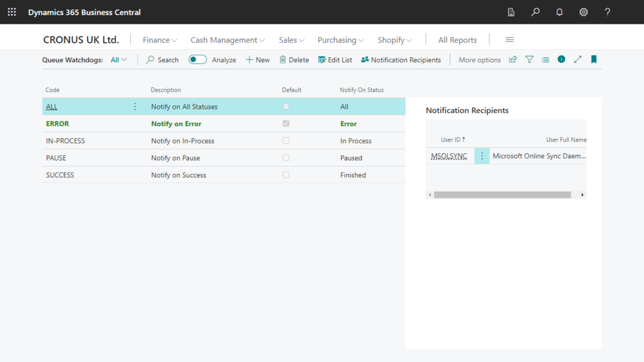
Task: Check the Default box for ALL row
Action: [x=286, y=107]
